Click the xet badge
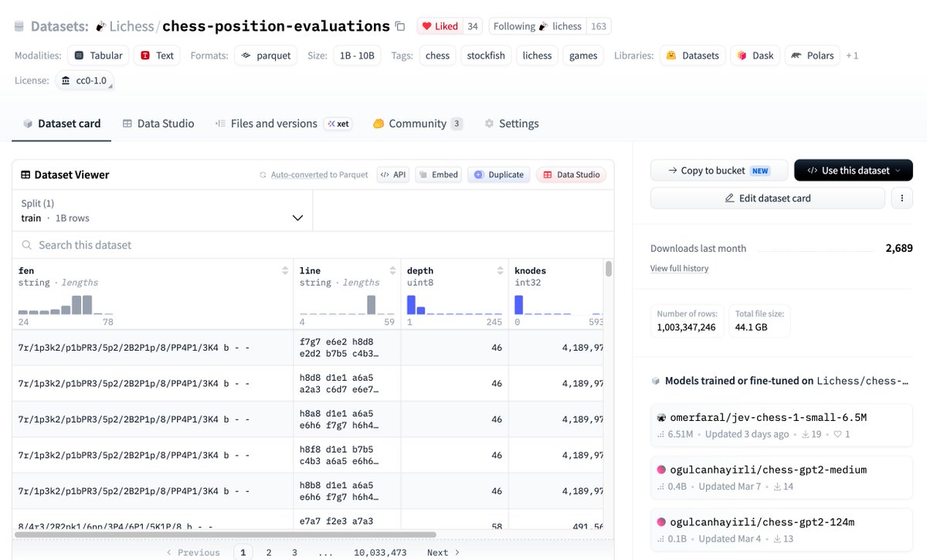The height and width of the screenshot is (560, 927). [x=338, y=124]
